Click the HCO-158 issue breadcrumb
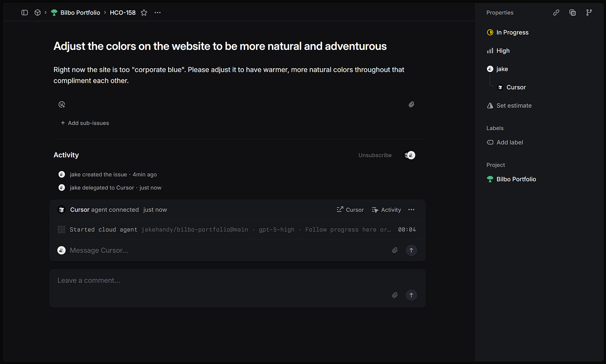Image resolution: width=606 pixels, height=364 pixels. tap(123, 12)
